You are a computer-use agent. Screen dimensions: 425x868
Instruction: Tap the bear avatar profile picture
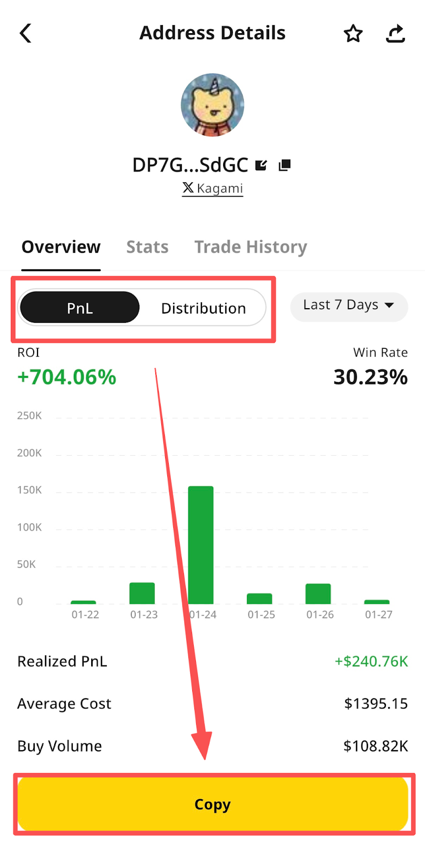(x=212, y=105)
